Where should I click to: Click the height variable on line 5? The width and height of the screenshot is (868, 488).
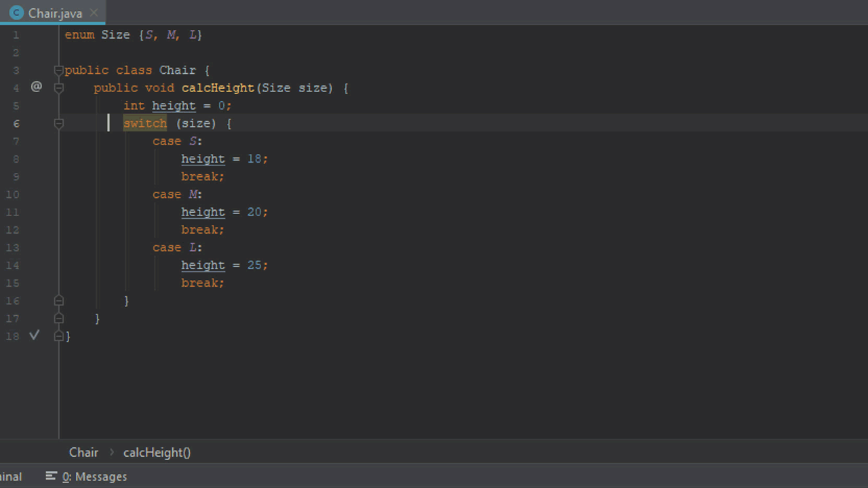pos(174,105)
